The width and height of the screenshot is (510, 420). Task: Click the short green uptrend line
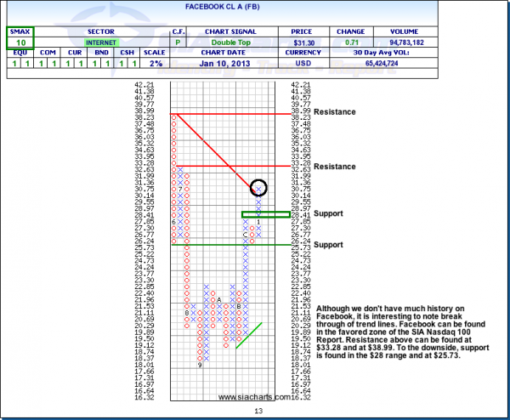point(249,335)
